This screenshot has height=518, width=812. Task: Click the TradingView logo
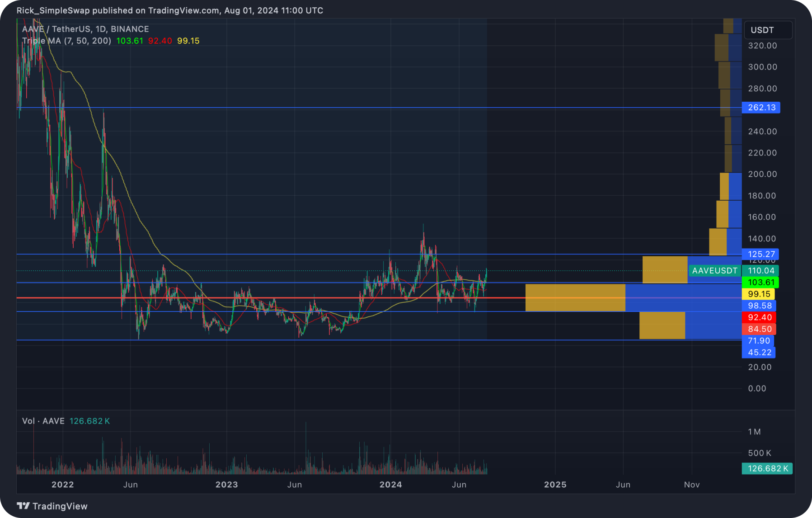[x=52, y=506]
